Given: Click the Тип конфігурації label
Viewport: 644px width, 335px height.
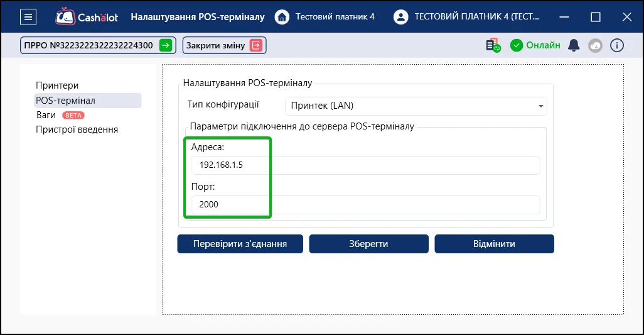Looking at the screenshot, I should pyautogui.click(x=223, y=104).
